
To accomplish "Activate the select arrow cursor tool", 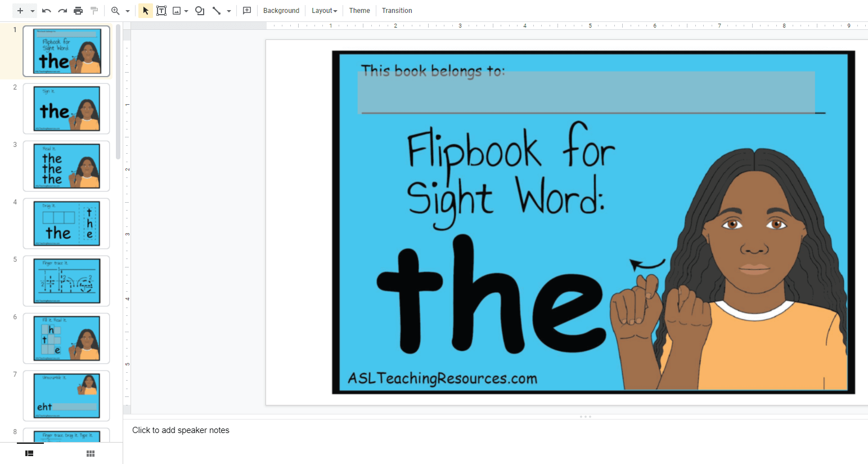I will point(146,11).
